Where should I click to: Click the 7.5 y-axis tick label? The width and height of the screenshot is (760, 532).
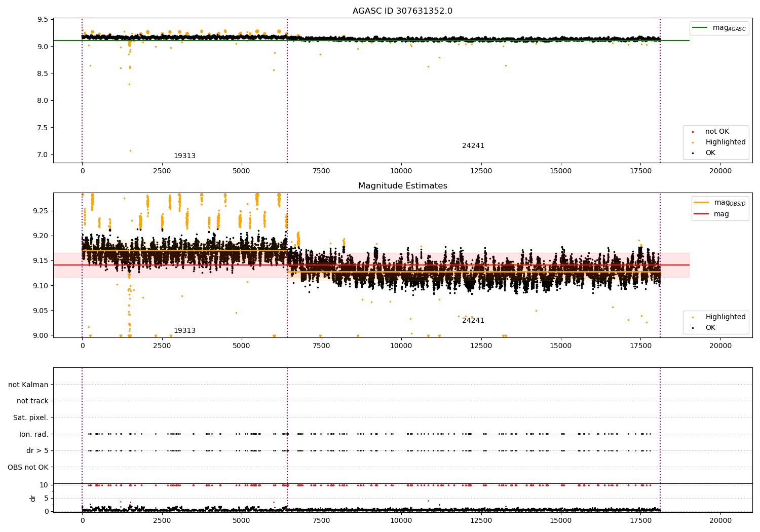43,128
